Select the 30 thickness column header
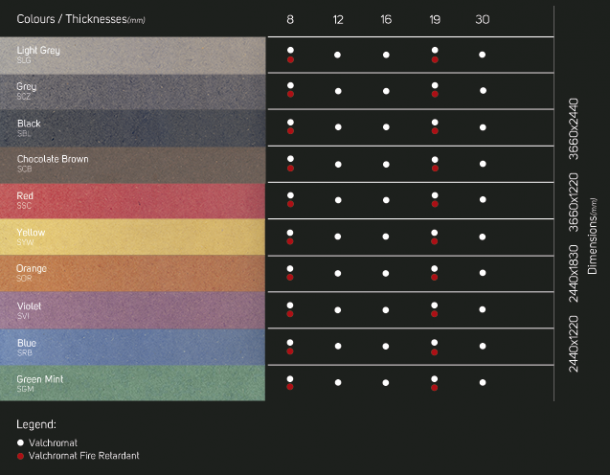 pyautogui.click(x=482, y=20)
